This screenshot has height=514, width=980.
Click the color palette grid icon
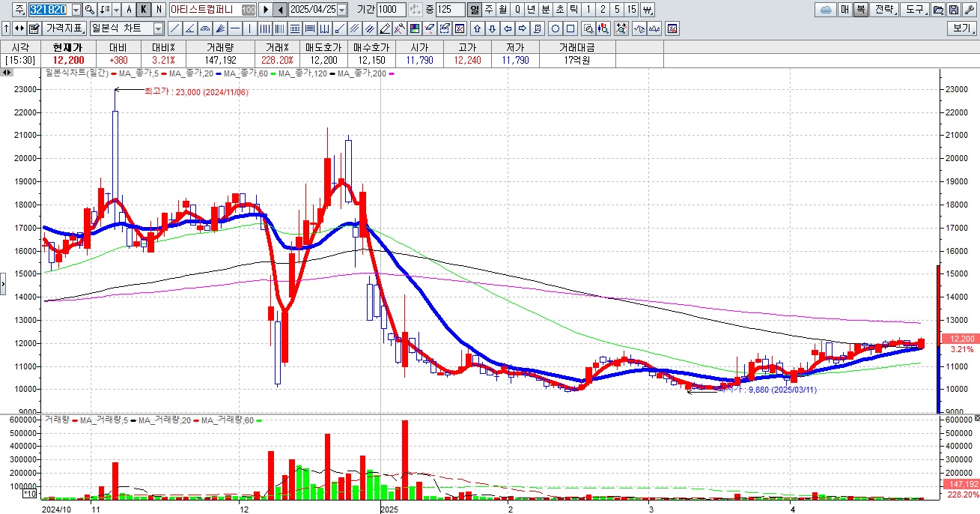tap(415, 28)
